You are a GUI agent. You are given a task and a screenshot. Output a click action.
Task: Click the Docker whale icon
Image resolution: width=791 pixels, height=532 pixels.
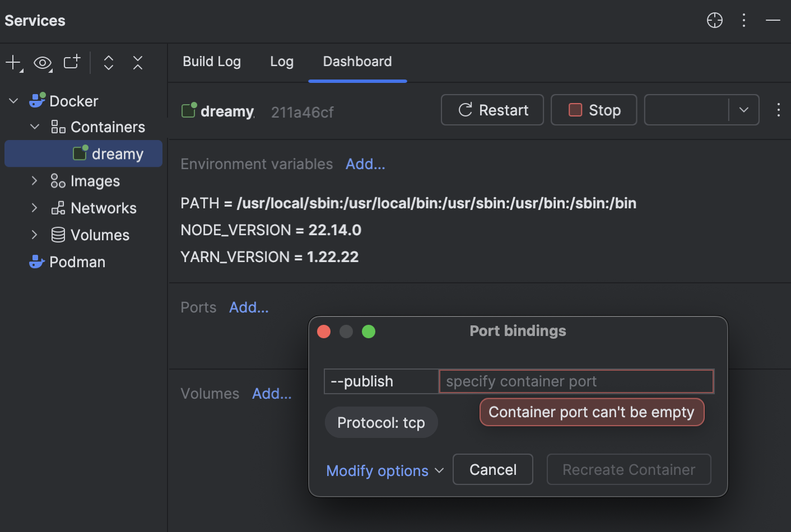tap(36, 100)
